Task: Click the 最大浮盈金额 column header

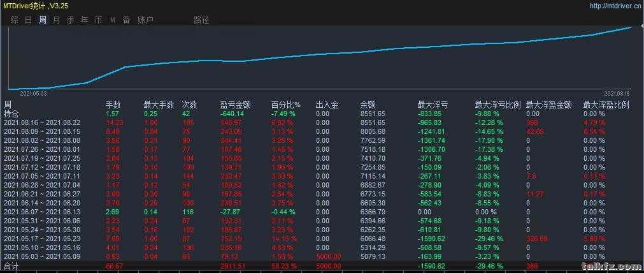Action: [548, 105]
